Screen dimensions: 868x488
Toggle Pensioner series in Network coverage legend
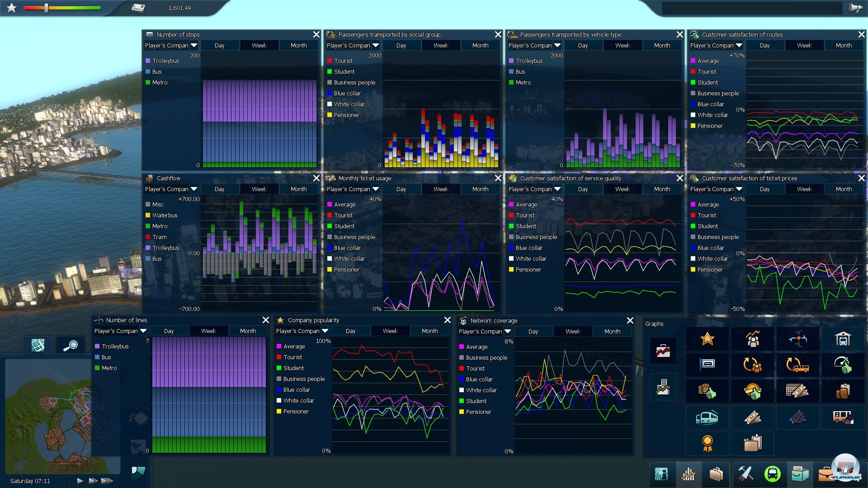(x=478, y=412)
